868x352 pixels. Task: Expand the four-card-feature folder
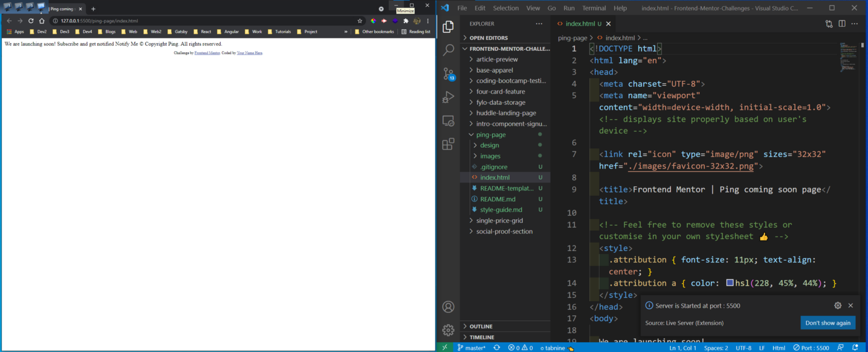point(505,91)
